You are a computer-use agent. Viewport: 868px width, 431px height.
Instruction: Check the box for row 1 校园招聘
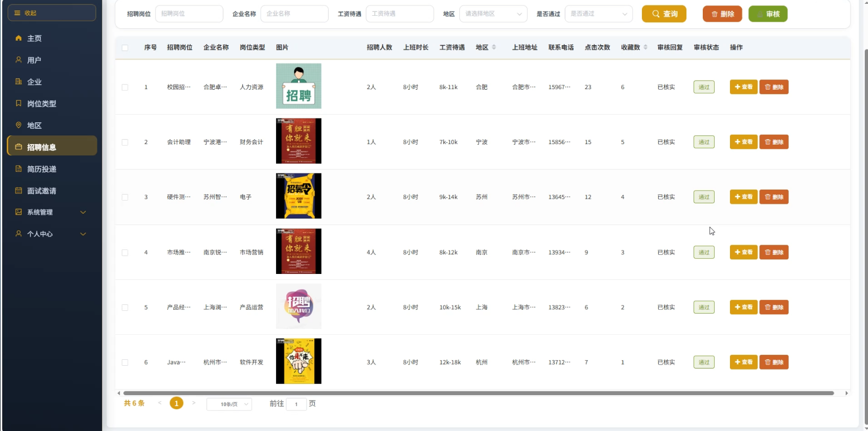tap(125, 87)
